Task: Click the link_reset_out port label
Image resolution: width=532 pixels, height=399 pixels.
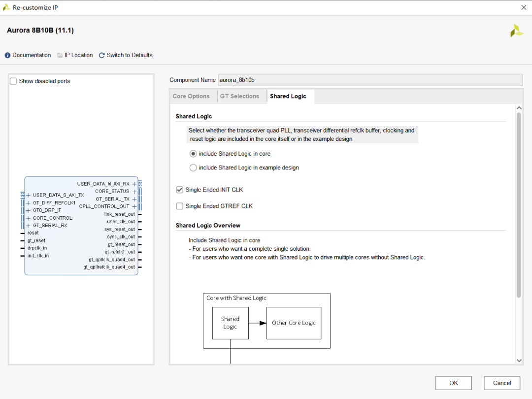Action: 119,214
